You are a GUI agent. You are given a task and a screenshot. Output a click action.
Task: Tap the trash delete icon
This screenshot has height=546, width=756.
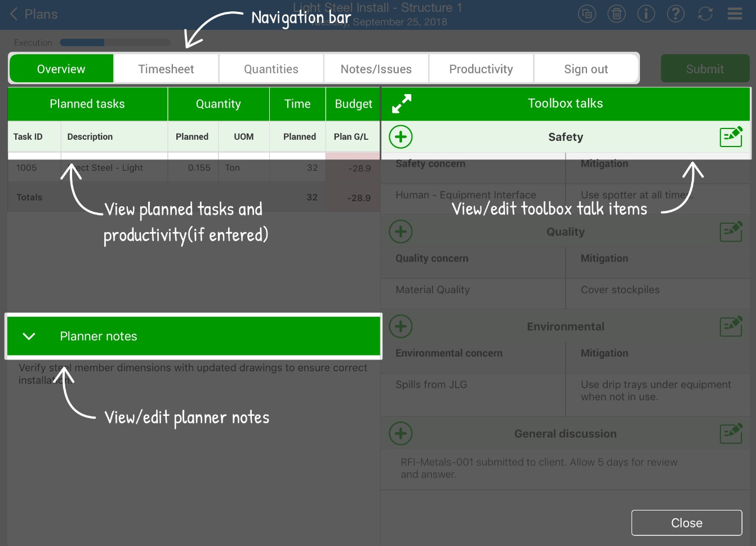coord(617,14)
